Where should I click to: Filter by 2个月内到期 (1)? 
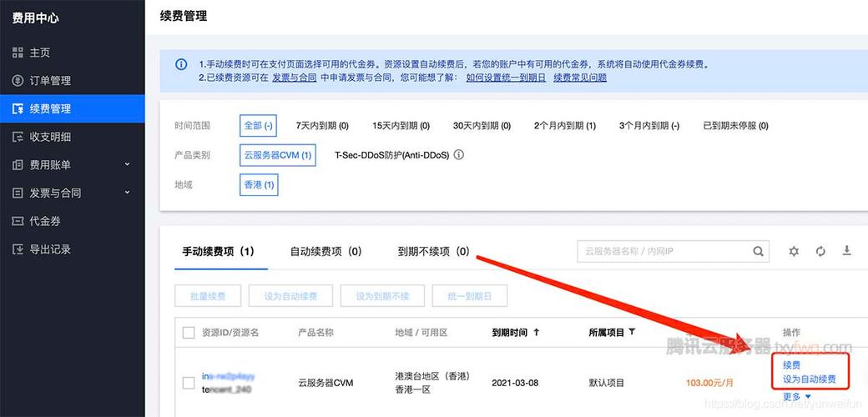[x=565, y=126]
